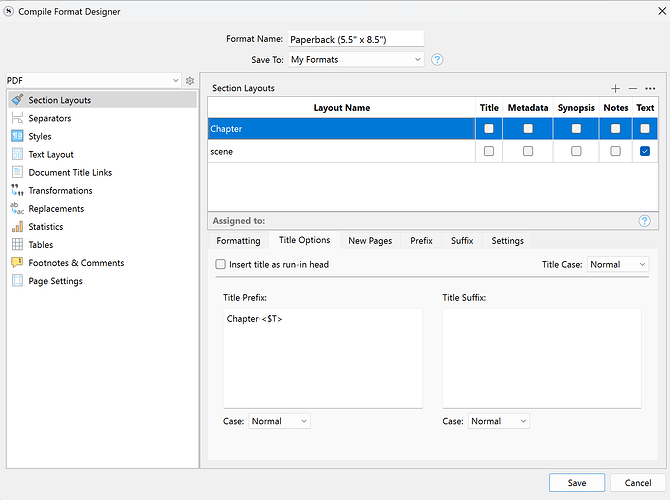Click the Save button

577,482
